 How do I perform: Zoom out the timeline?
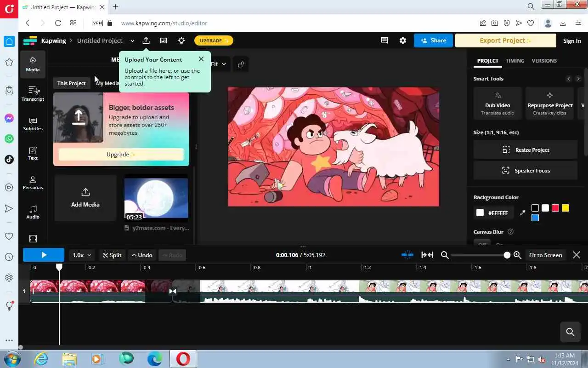click(445, 255)
